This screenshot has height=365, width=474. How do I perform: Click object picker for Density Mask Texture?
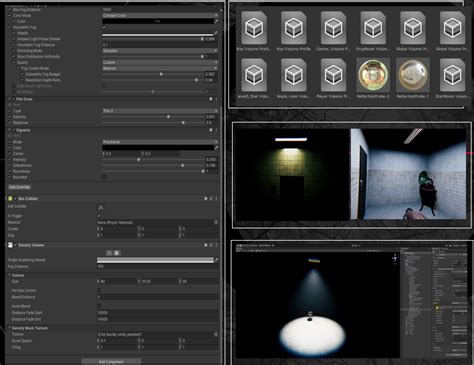[216, 334]
